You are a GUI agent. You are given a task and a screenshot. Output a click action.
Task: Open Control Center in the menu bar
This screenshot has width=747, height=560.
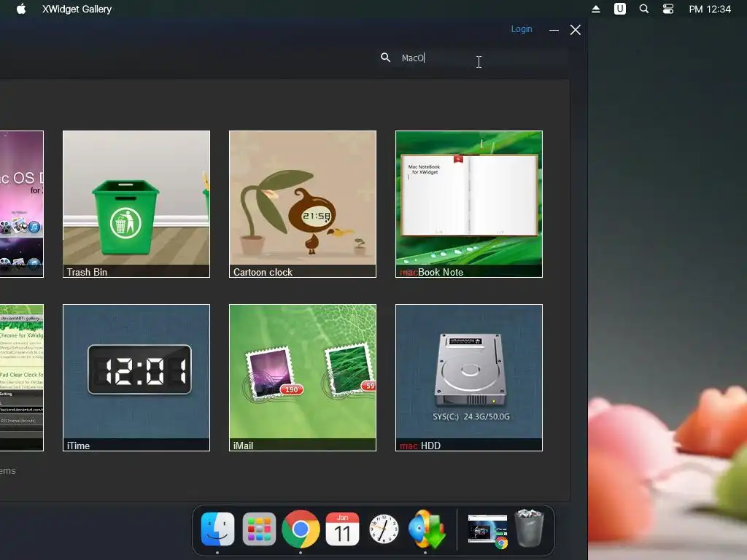point(668,9)
